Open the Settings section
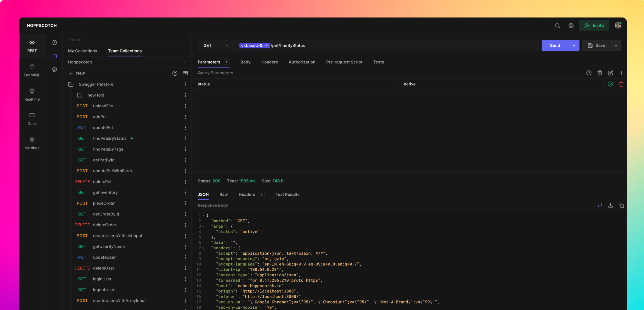 tap(32, 143)
